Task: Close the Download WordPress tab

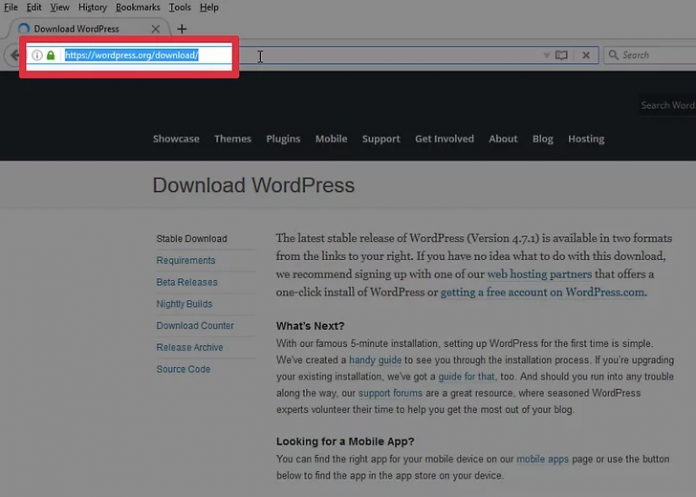Action: point(156,29)
